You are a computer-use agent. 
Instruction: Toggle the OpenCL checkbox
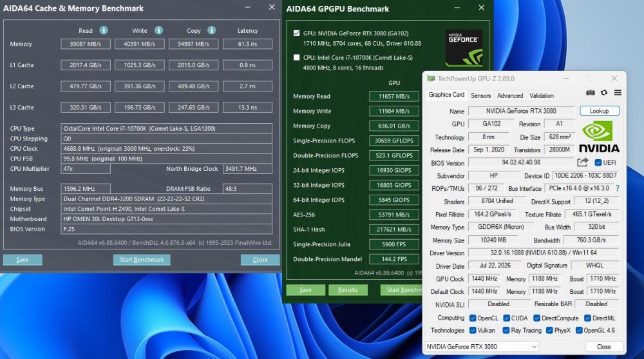473,318
